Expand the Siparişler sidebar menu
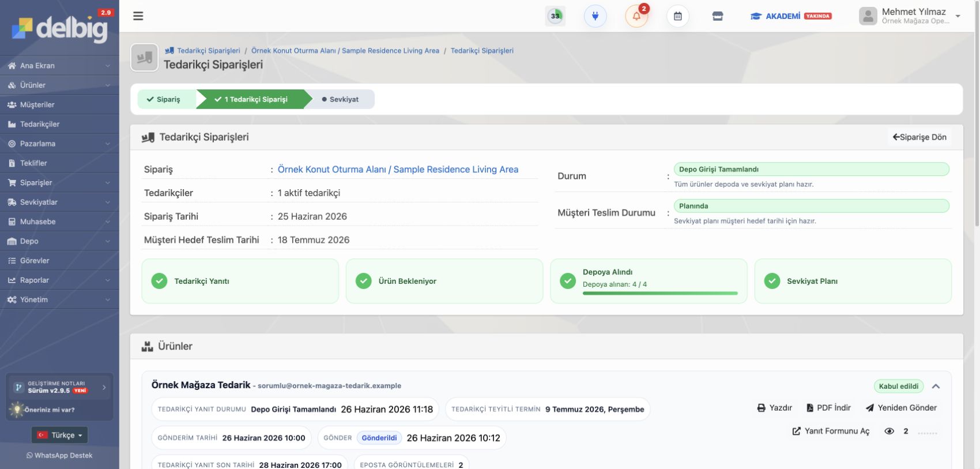 [59, 182]
